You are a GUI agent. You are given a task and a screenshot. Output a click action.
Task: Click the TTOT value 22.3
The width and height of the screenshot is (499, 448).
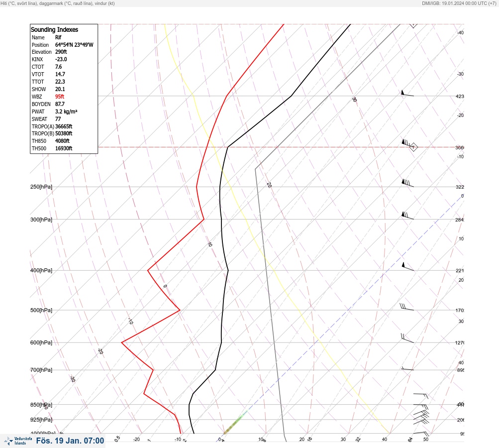(60, 82)
